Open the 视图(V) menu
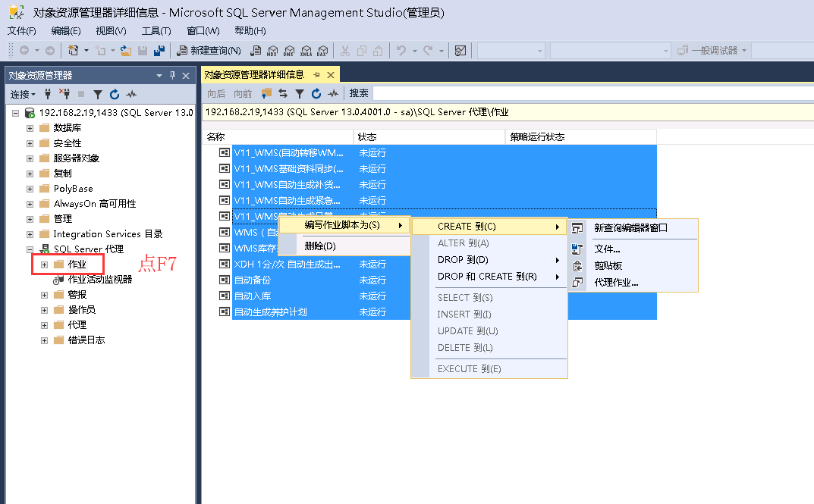The width and height of the screenshot is (814, 504). click(111, 30)
